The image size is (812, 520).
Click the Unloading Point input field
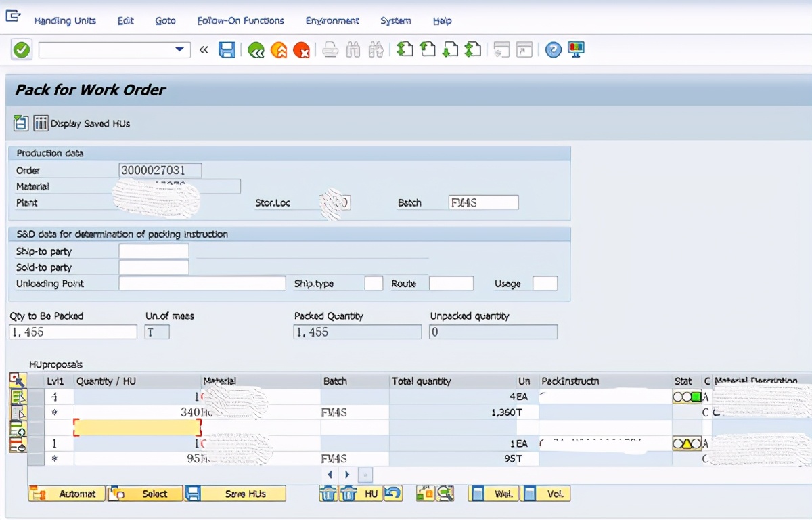click(x=202, y=283)
